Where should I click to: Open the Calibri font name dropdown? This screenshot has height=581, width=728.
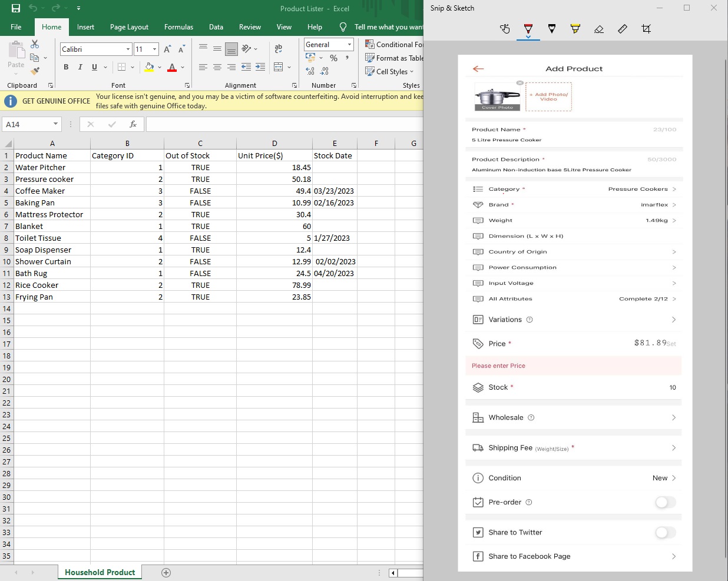point(128,49)
